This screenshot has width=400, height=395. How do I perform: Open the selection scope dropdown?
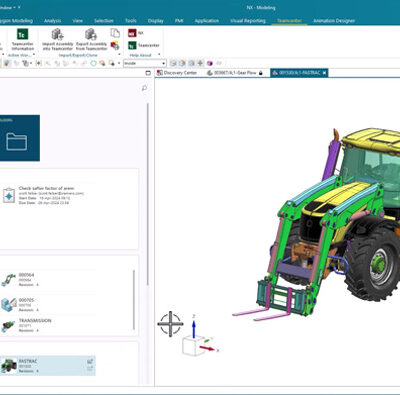145,63
